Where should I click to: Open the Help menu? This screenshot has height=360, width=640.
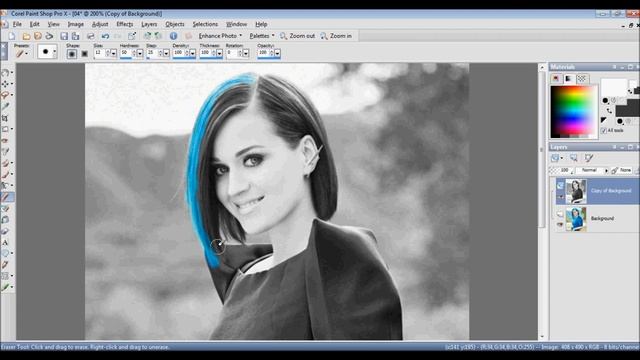point(261,24)
